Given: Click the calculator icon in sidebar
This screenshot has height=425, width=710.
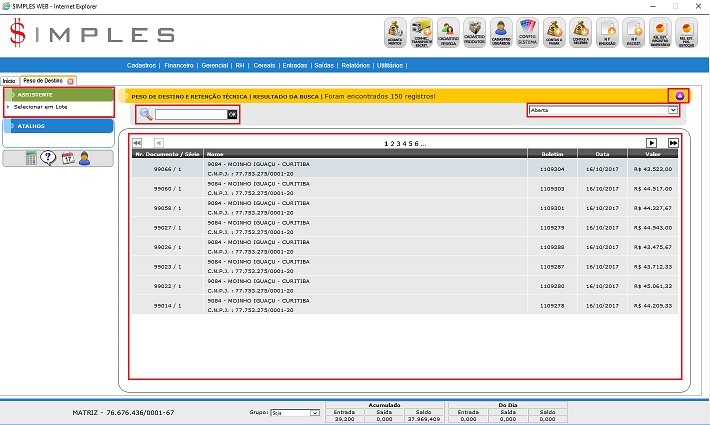Looking at the screenshot, I should pos(32,158).
